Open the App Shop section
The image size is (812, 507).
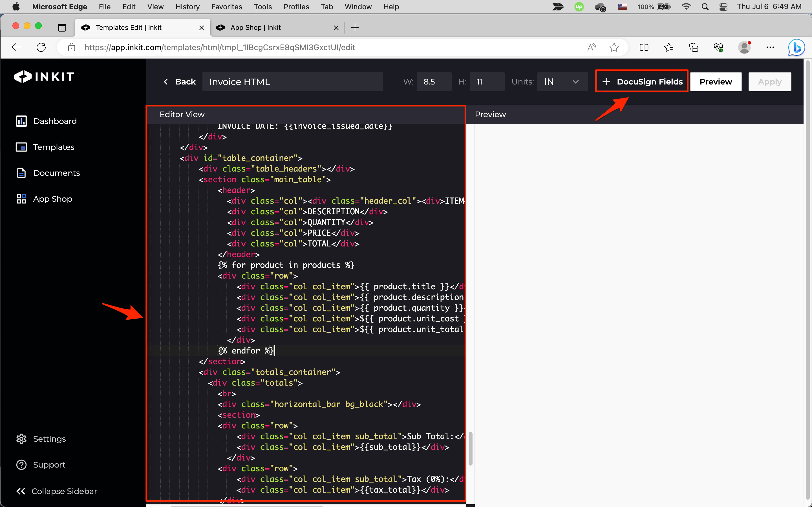tap(52, 199)
